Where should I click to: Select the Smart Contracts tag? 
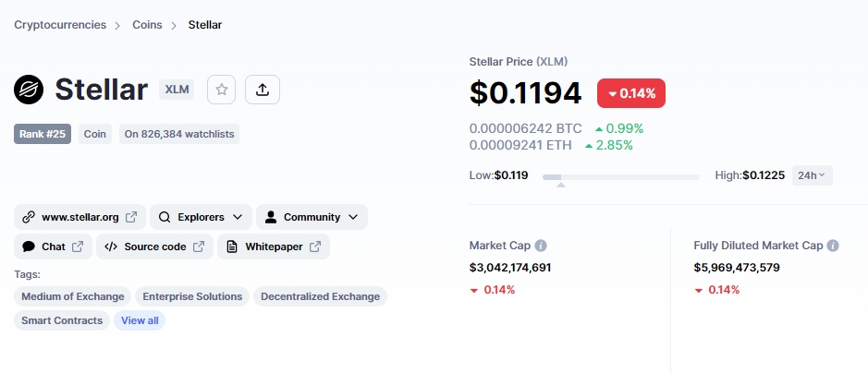62,321
